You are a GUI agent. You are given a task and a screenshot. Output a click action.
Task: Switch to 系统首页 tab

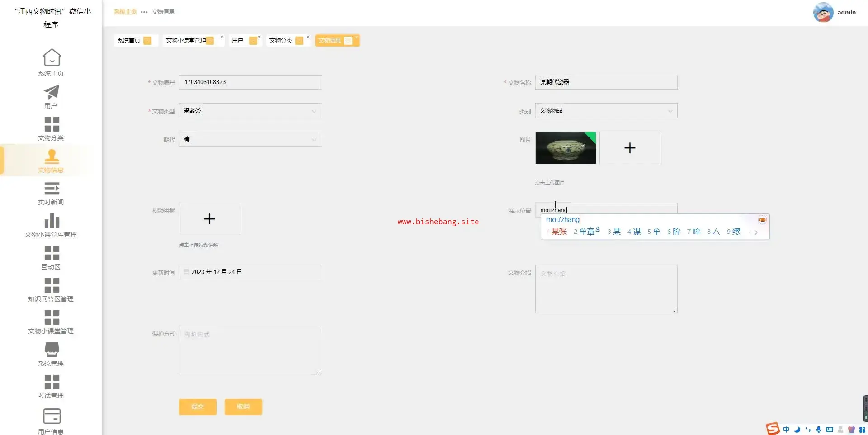(136, 41)
